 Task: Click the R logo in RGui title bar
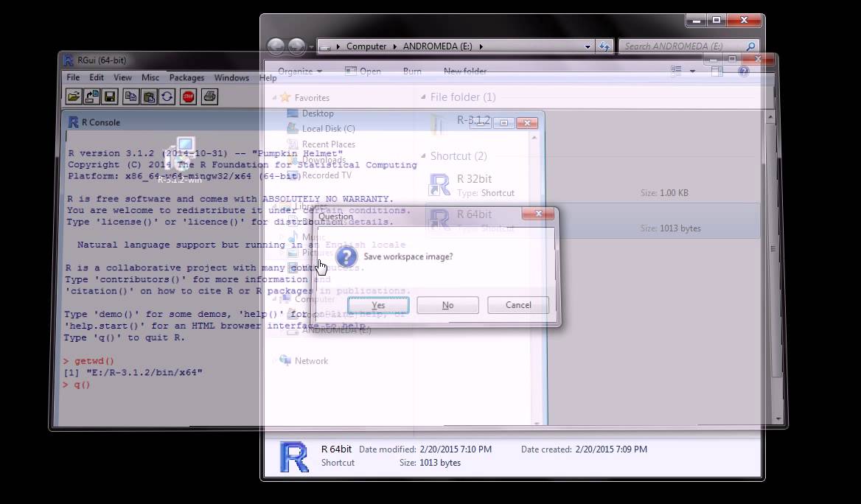[69, 60]
